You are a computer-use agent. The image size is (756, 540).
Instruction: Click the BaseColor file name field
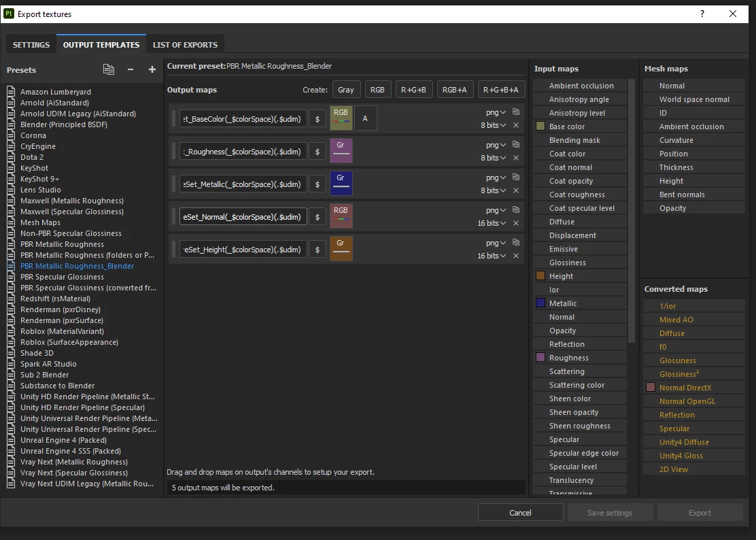[243, 118]
